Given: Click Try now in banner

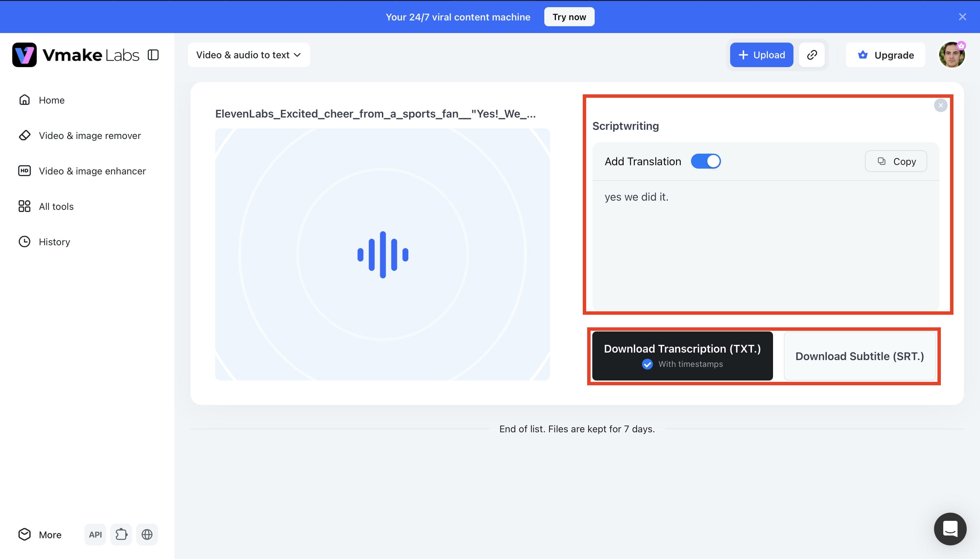Looking at the screenshot, I should (x=569, y=17).
